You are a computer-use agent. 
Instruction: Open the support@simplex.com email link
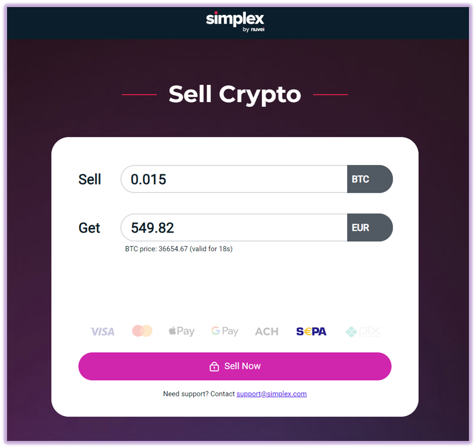271,394
